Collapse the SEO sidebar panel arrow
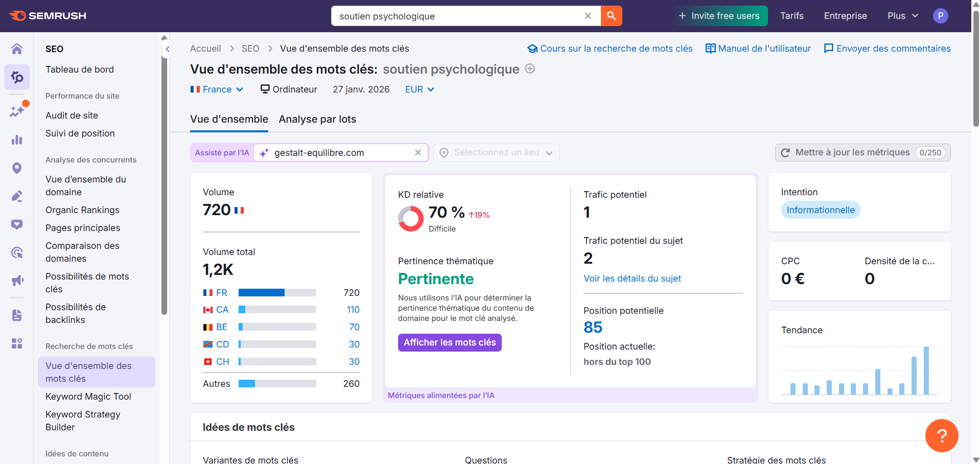 click(167, 49)
